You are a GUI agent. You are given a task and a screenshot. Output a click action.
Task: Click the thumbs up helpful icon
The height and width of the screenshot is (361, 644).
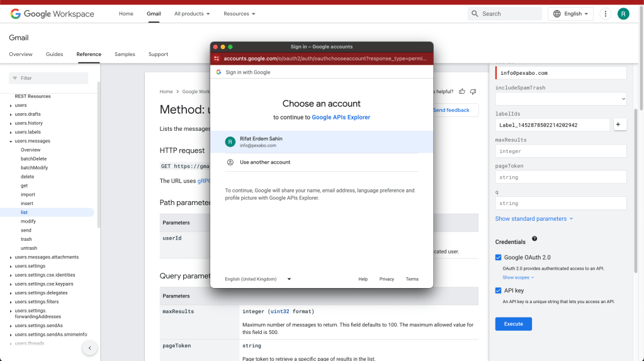click(462, 91)
